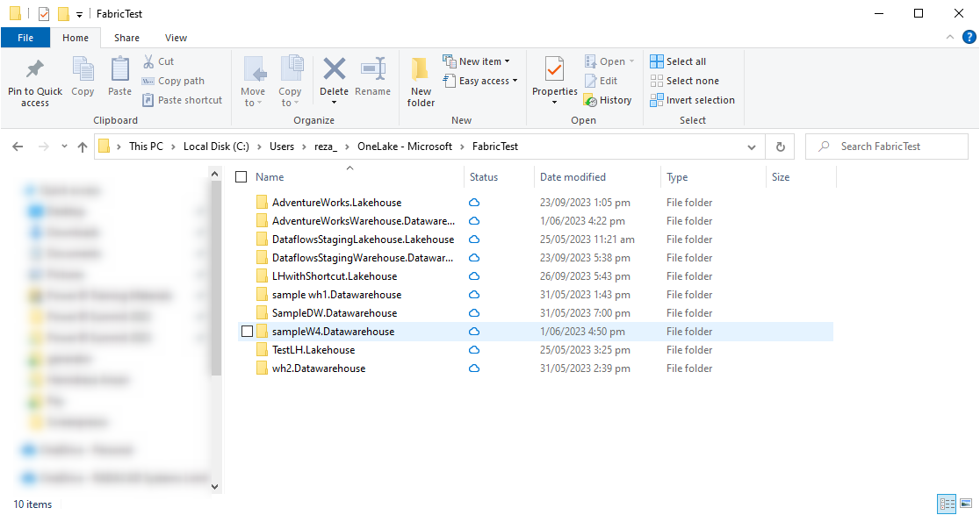This screenshot has height=515, width=980.
Task: Click cloud status icon for TestLH.Lakehouse
Action: [x=474, y=350]
